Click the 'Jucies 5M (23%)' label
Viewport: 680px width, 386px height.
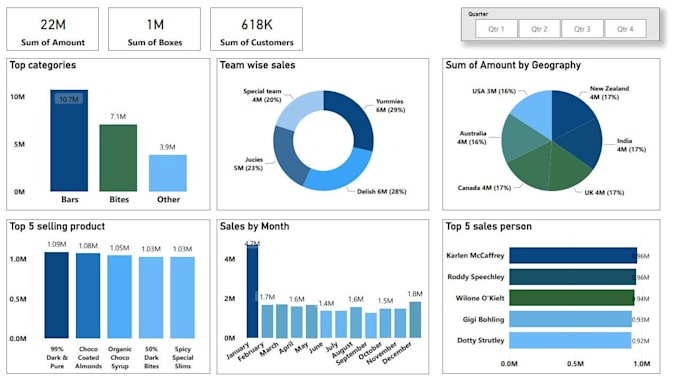point(248,164)
